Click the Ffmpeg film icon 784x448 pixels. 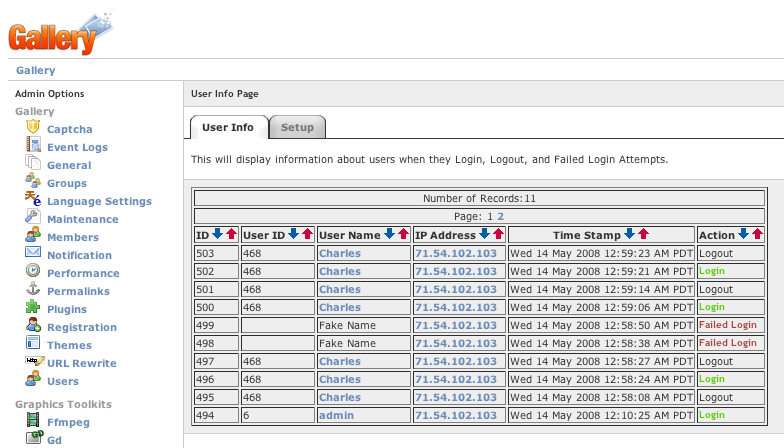(x=33, y=420)
